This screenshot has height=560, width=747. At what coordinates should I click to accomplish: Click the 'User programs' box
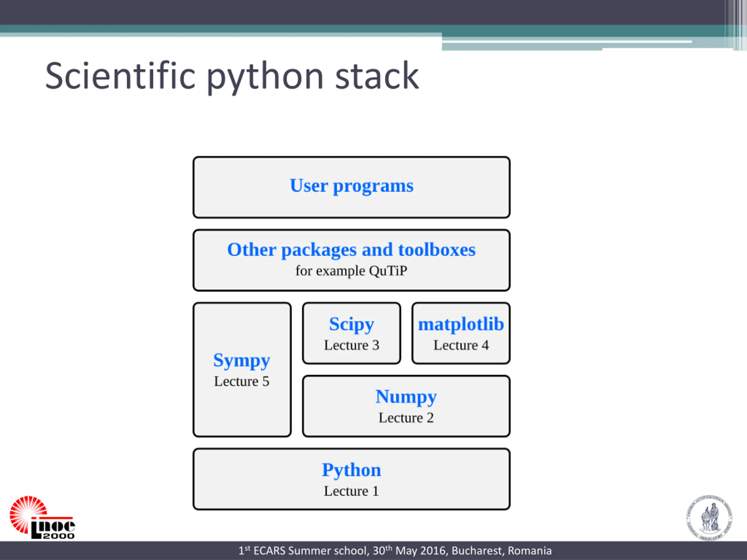352,187
